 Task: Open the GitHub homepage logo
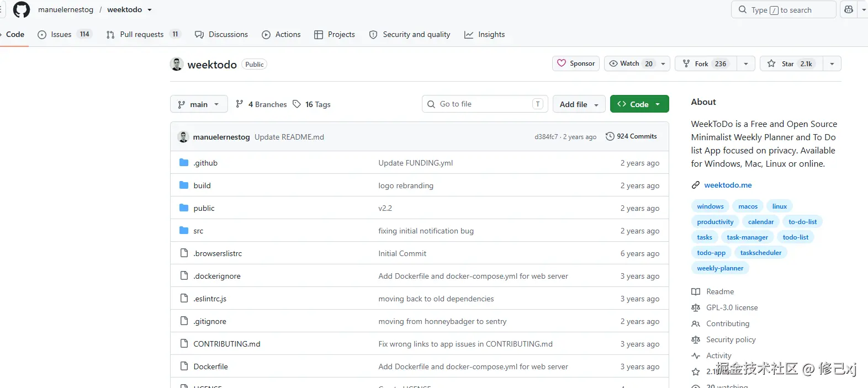click(x=21, y=9)
